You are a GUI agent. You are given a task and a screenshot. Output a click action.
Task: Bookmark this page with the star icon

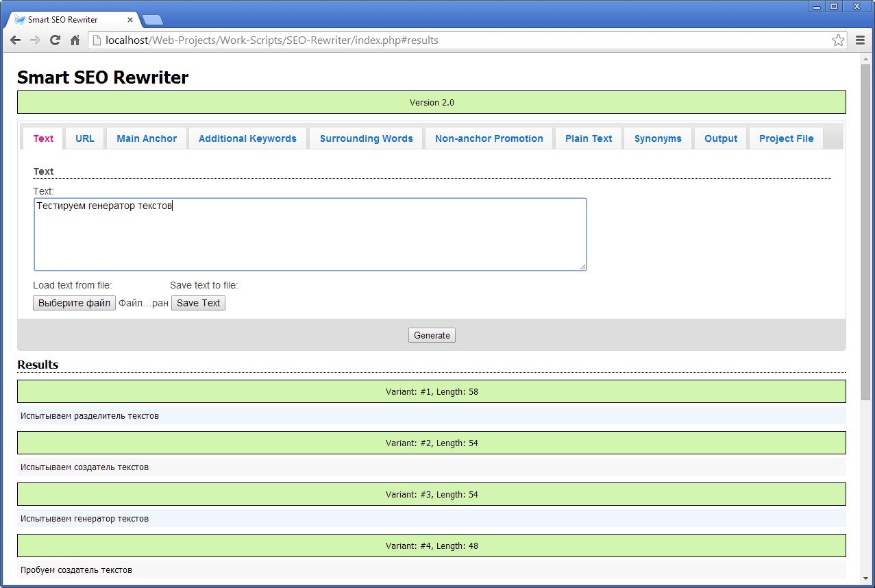(x=838, y=40)
